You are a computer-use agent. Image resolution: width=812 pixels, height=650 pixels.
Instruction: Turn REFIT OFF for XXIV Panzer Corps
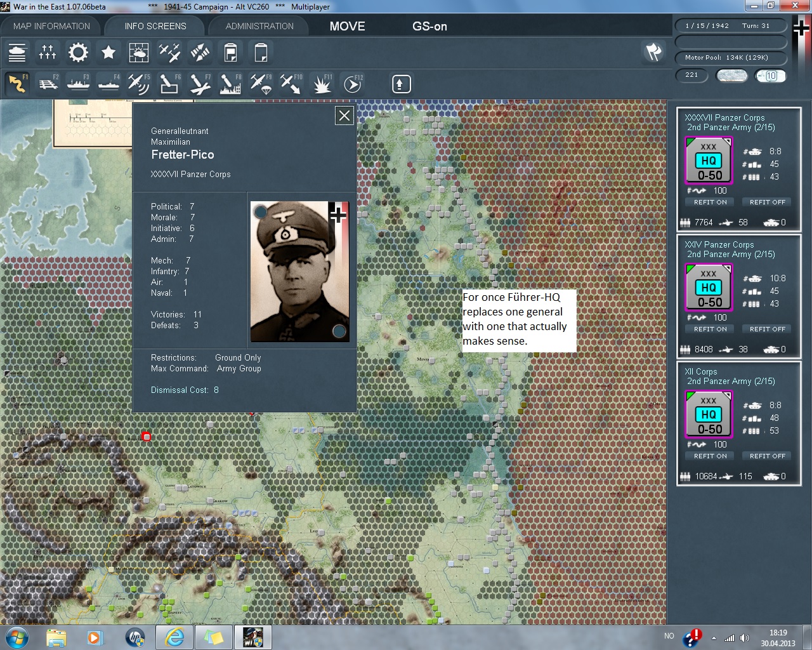767,329
